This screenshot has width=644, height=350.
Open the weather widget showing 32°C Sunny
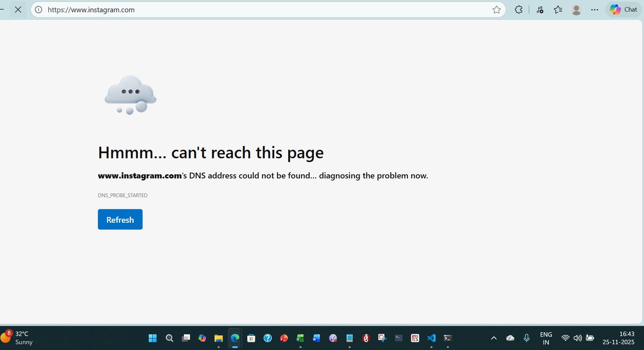tap(17, 338)
